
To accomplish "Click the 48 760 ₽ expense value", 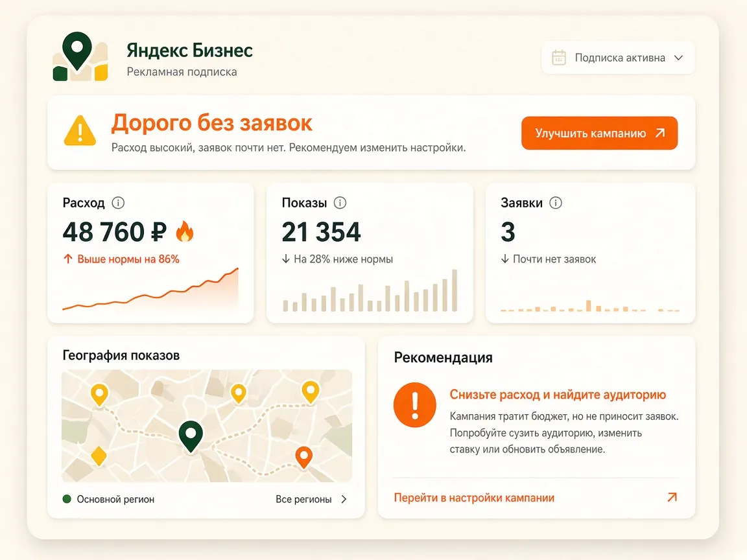I will tap(115, 232).
